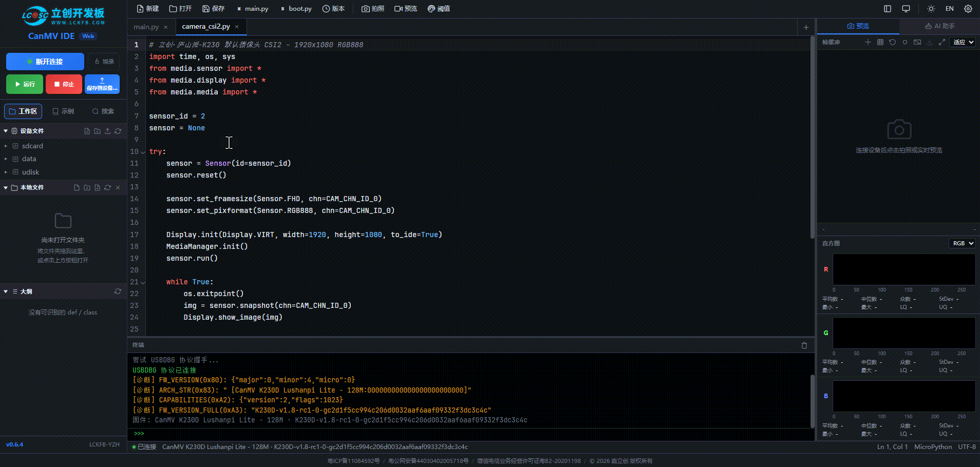
Task: Click the orange Stop button
Action: coord(64,84)
